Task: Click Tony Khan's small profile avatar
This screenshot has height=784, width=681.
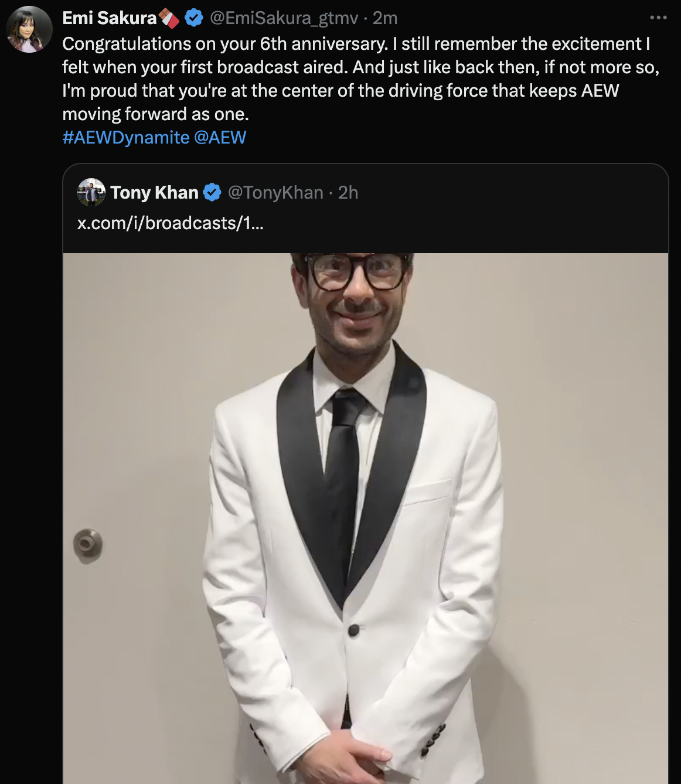Action: (91, 192)
